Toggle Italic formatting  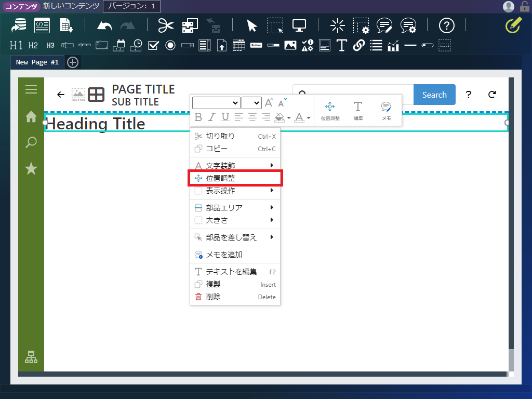coord(212,117)
